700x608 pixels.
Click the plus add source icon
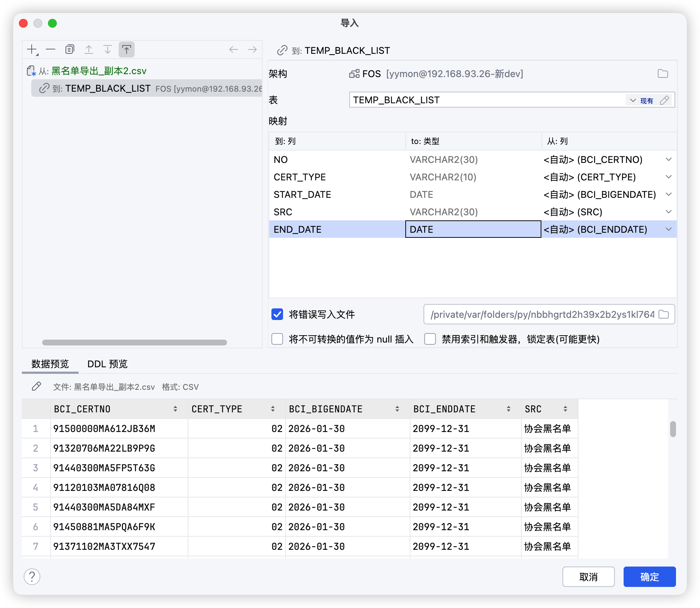32,49
